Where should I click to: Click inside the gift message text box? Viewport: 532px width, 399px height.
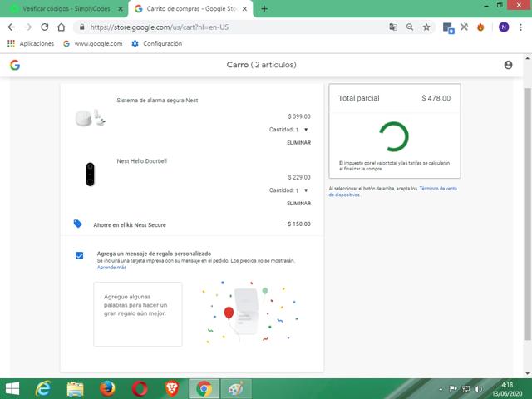pos(138,314)
